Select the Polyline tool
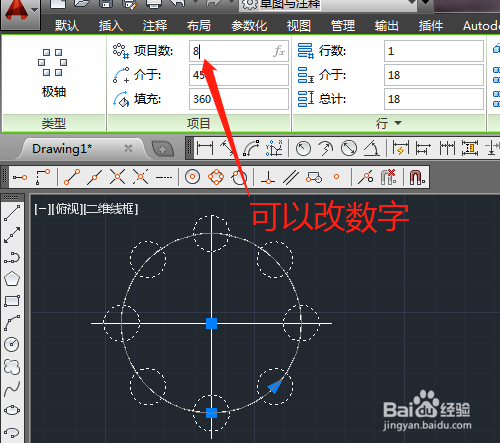Screen dimensions: 500x443 pyautogui.click(x=12, y=257)
